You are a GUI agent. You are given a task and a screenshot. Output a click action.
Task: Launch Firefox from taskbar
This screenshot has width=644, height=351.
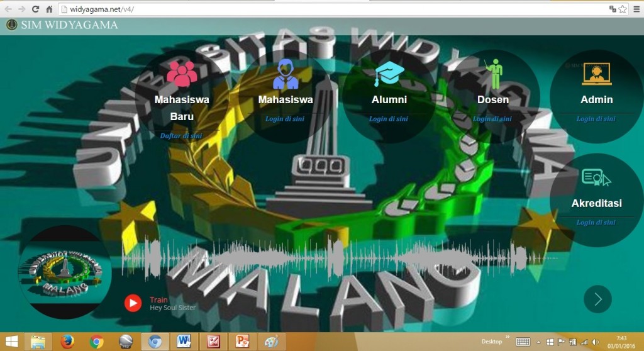(x=67, y=342)
